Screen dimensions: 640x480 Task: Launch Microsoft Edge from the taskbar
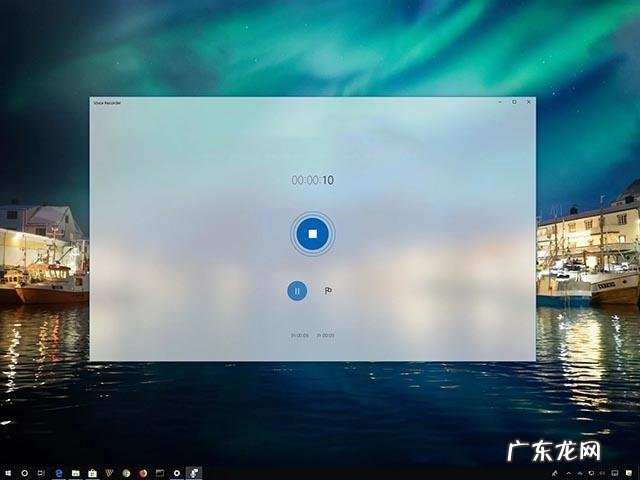click(x=59, y=473)
